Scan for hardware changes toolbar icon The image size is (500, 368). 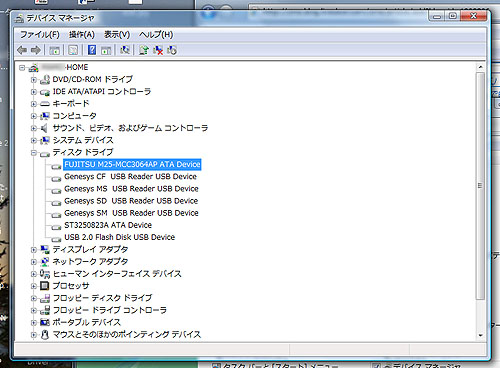(x=125, y=50)
